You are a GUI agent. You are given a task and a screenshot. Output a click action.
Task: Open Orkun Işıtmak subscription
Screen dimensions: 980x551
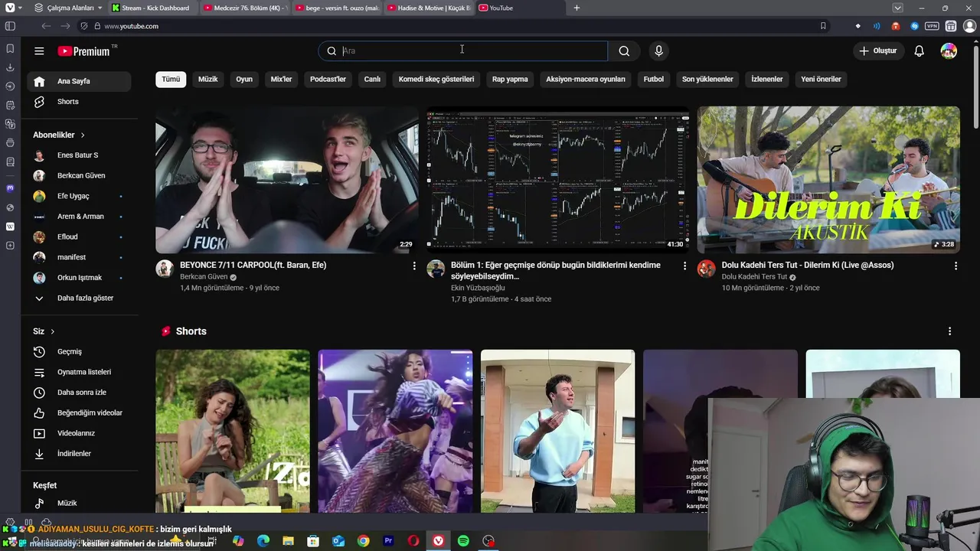[79, 278]
